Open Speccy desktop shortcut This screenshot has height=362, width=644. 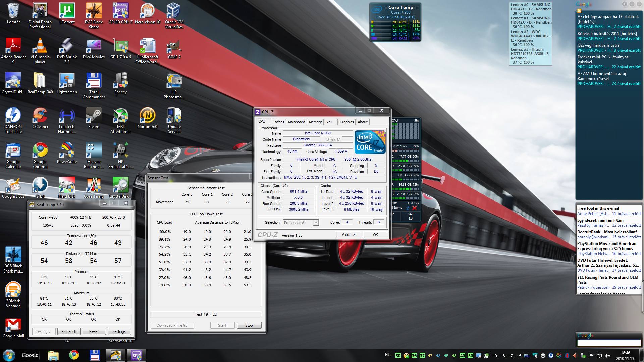click(x=120, y=83)
